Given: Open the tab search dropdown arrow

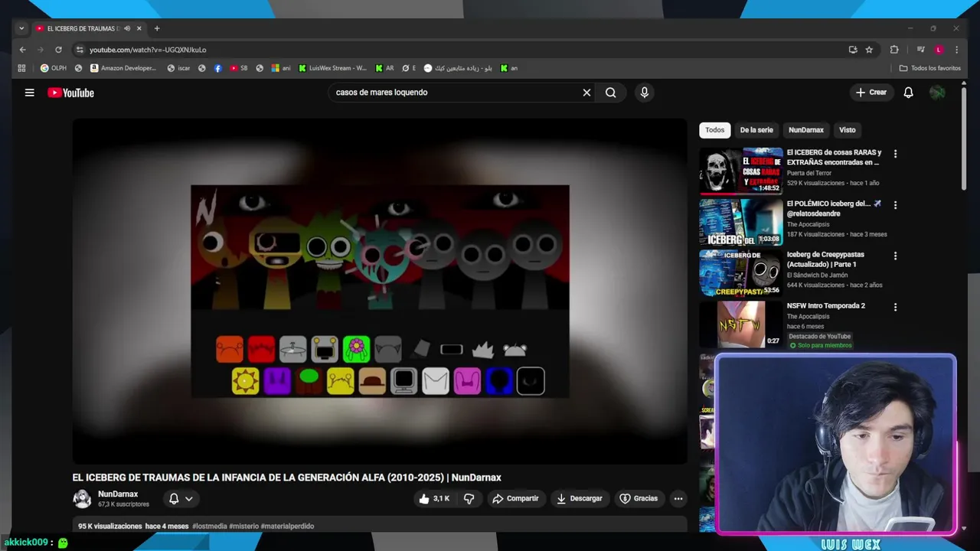Looking at the screenshot, I should coord(21,28).
